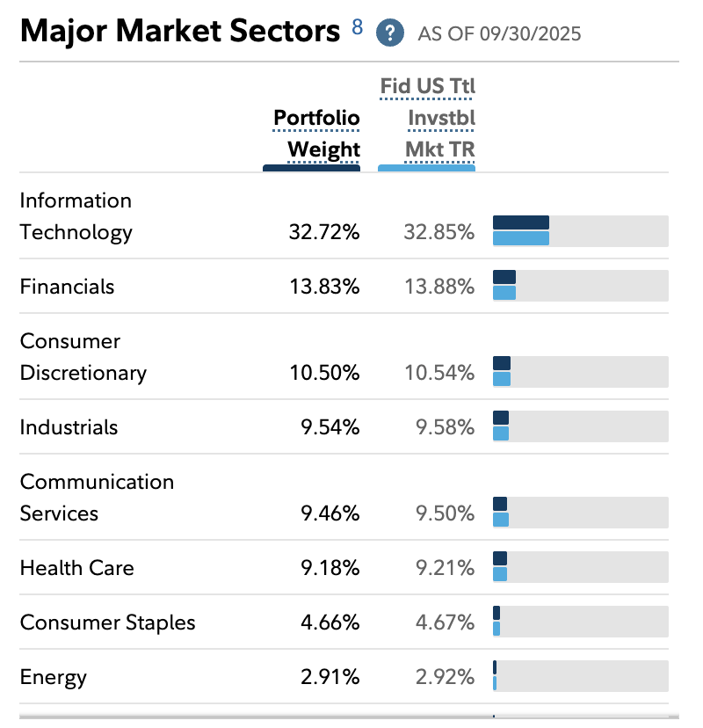Select the Financials sector label
The height and width of the screenshot is (728, 703).
[x=67, y=286]
